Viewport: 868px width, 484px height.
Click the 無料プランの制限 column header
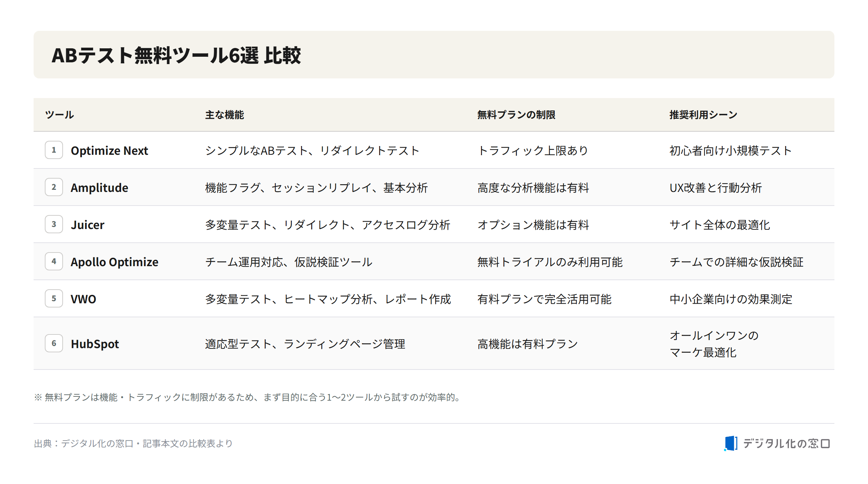[x=516, y=115]
